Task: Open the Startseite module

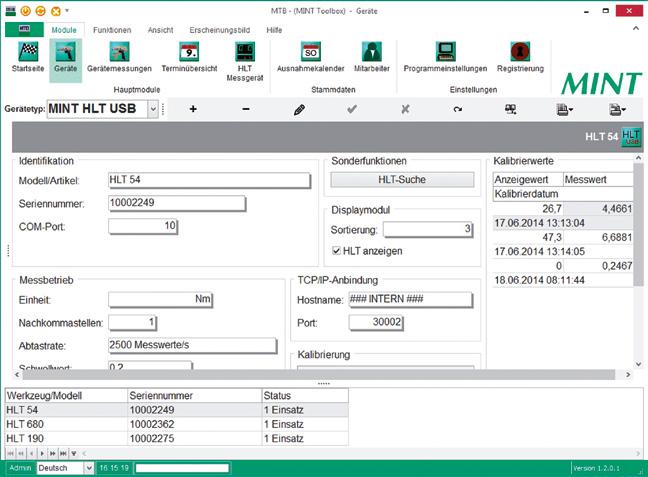Action: tap(28, 58)
